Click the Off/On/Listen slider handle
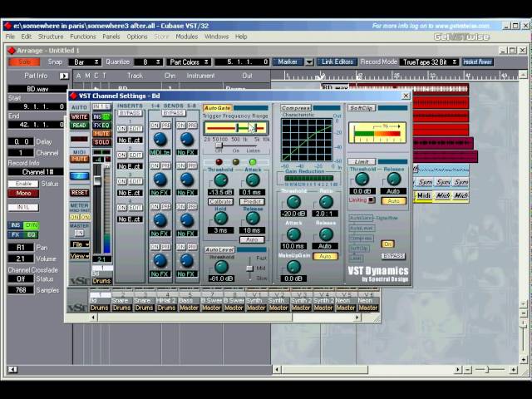This screenshot has height=399, width=532. coord(219,145)
